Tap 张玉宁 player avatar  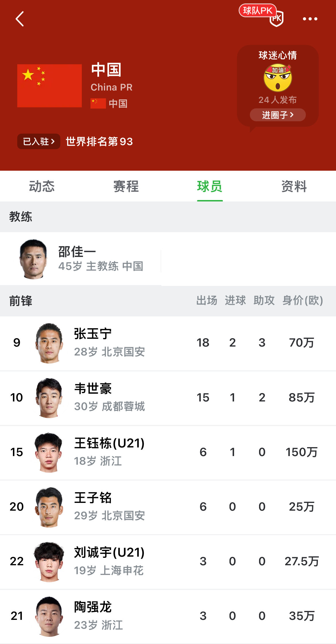click(49, 343)
